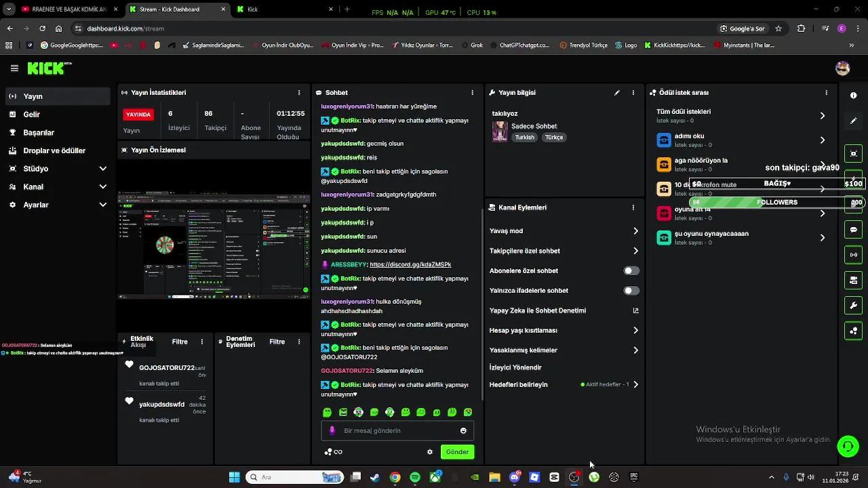Click the channel points infinity icon
Viewport: 868px width, 488px height.
[333, 452]
